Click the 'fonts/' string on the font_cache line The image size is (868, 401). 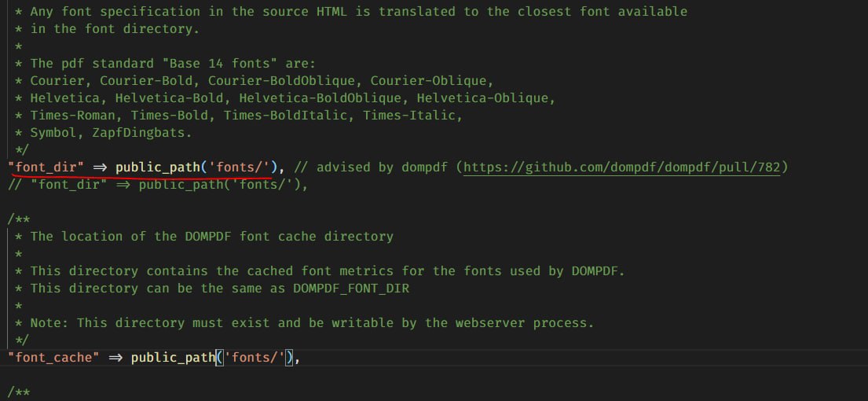click(x=254, y=357)
